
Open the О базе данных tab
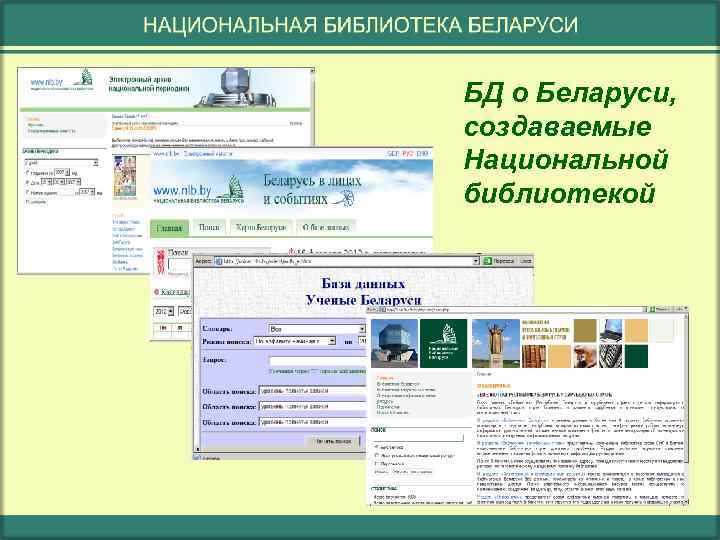pos(326,227)
